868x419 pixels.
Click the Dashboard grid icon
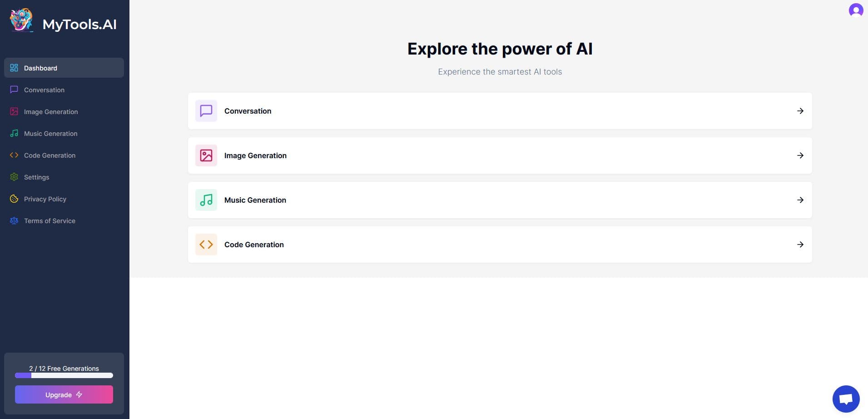14,68
